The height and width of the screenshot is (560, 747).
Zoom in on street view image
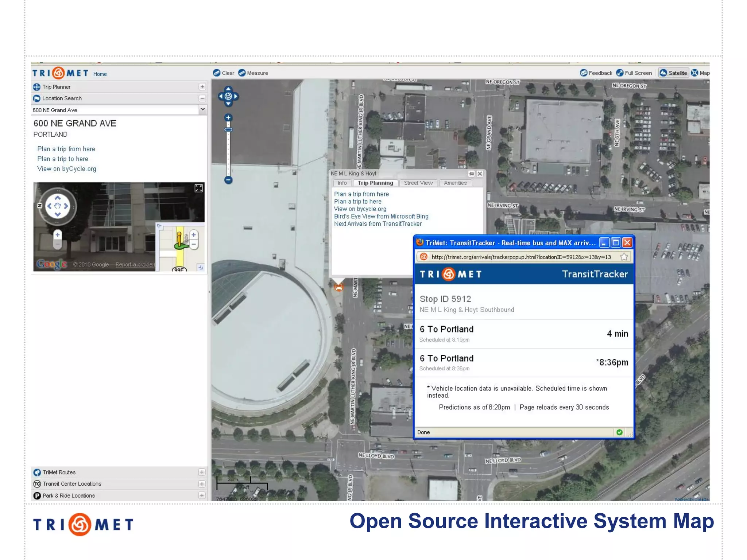(57, 235)
